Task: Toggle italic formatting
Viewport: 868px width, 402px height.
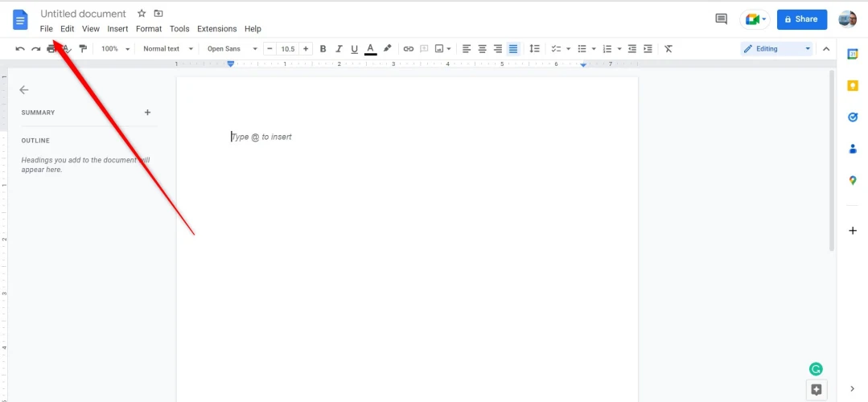Action: tap(339, 49)
